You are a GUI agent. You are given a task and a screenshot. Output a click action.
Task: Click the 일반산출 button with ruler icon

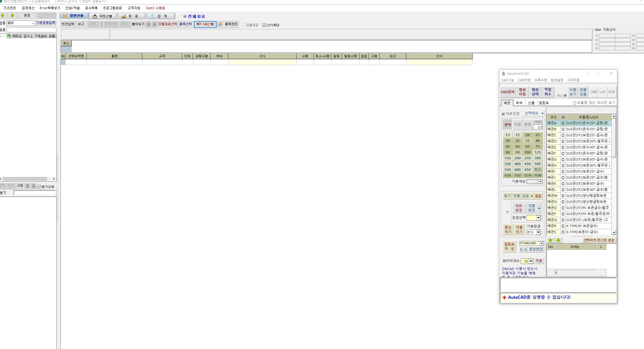[73, 16]
